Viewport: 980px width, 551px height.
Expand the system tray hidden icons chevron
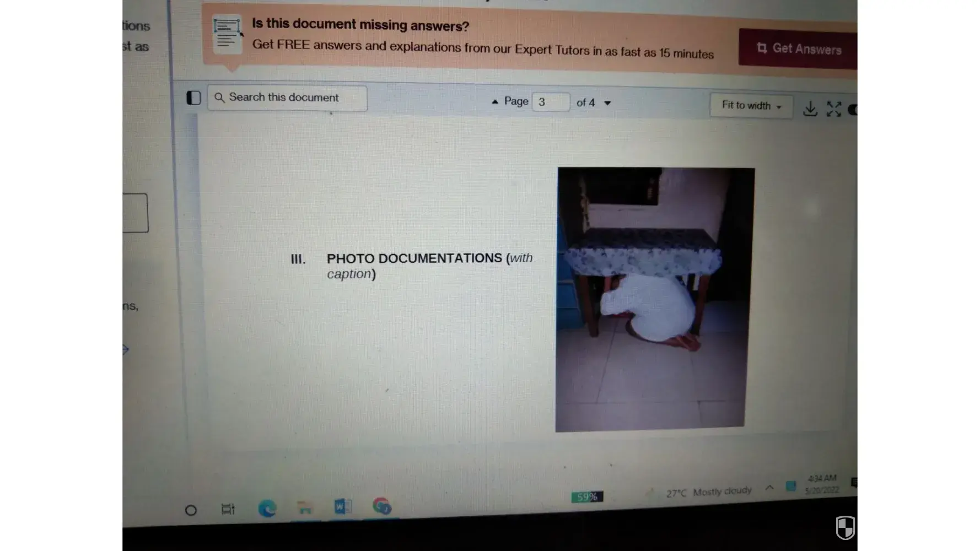click(x=769, y=488)
